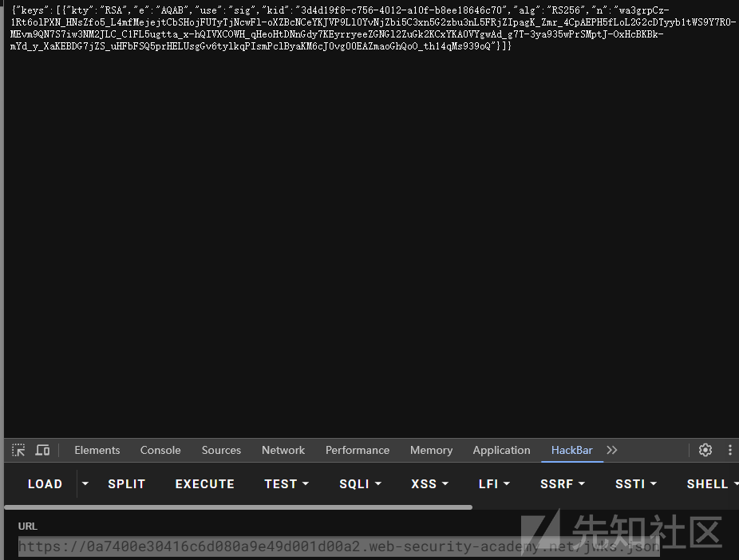Click the LOAD button in HackBar
739x560 pixels.
(x=45, y=484)
